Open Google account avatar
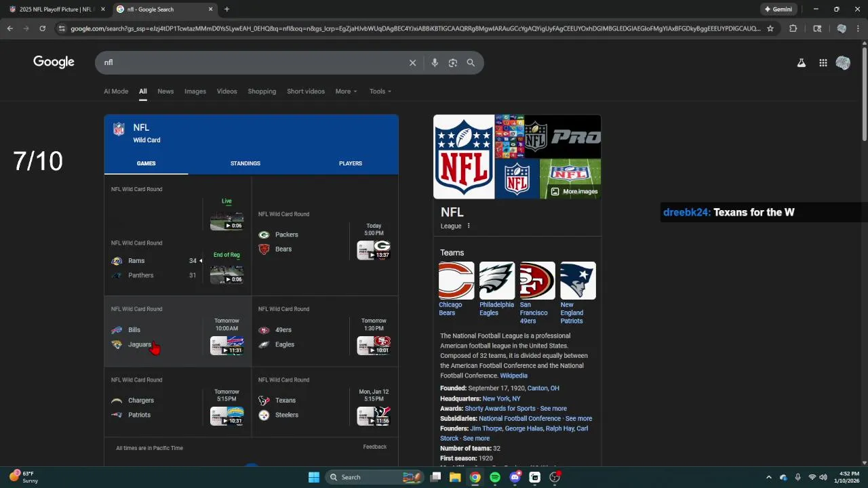Image resolution: width=868 pixels, height=488 pixels. click(843, 62)
